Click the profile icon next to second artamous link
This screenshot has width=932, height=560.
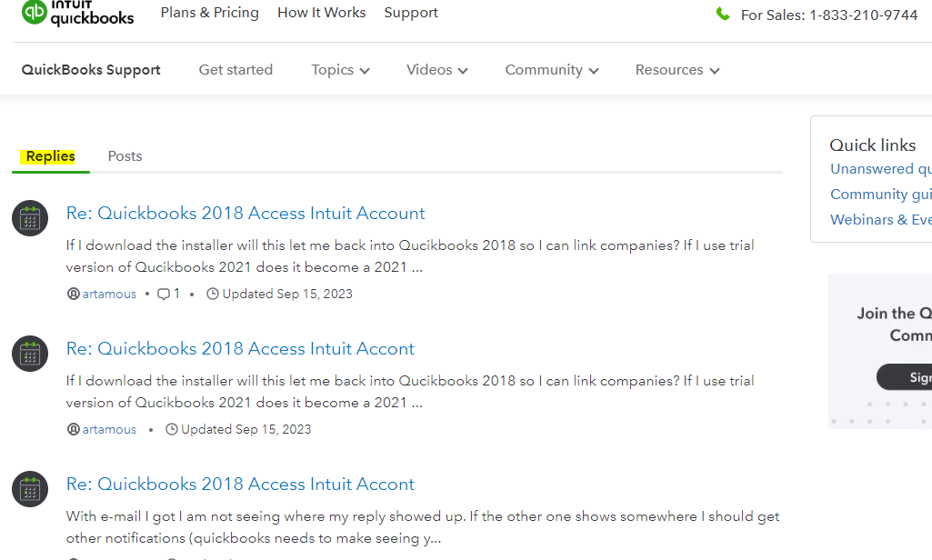coord(73,429)
